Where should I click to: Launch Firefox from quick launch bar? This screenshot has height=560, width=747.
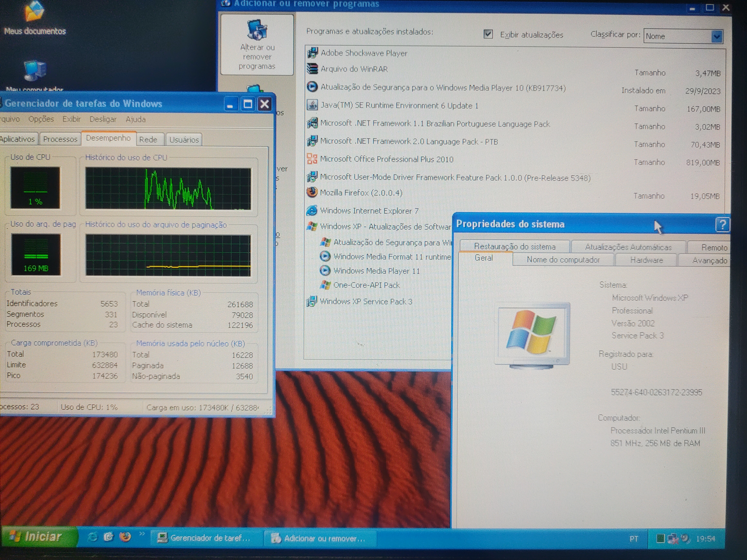point(125,537)
